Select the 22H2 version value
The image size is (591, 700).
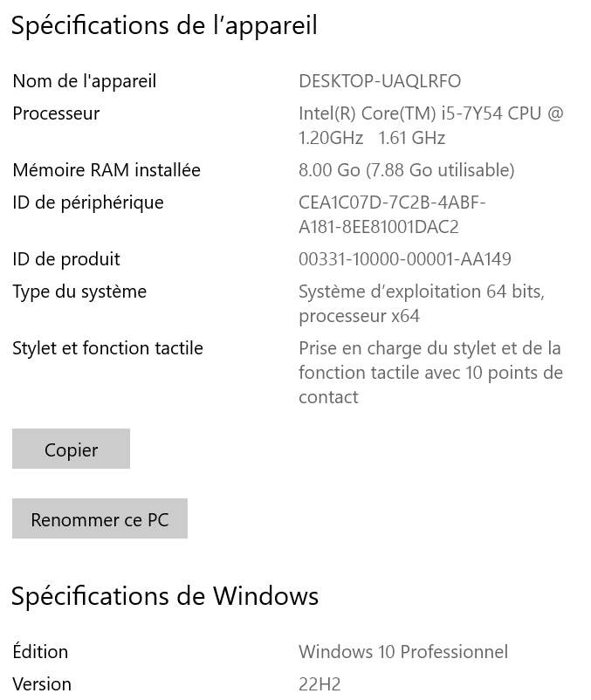(x=320, y=684)
